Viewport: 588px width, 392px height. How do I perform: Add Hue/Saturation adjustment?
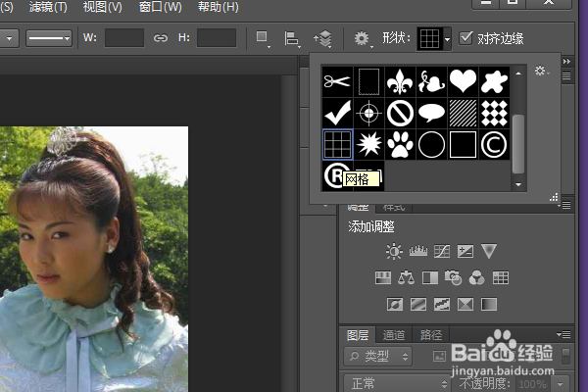click(383, 278)
